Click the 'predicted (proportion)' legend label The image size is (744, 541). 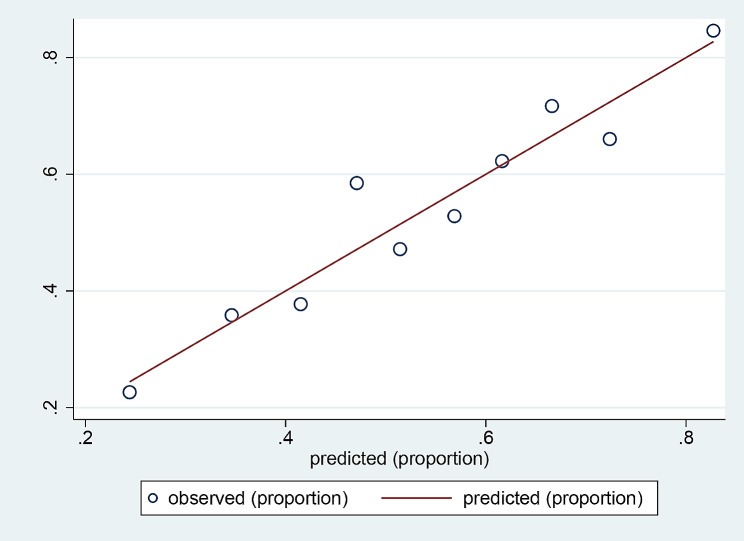(x=552, y=498)
